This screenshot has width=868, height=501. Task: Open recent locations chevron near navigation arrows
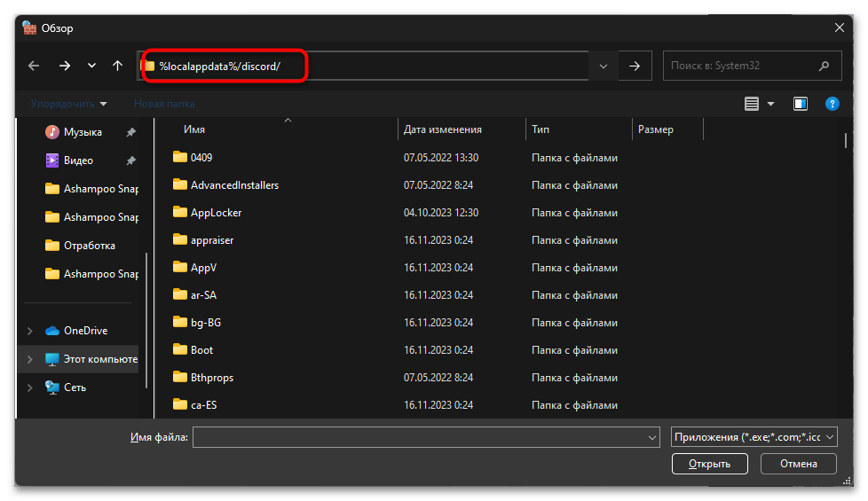coord(92,66)
